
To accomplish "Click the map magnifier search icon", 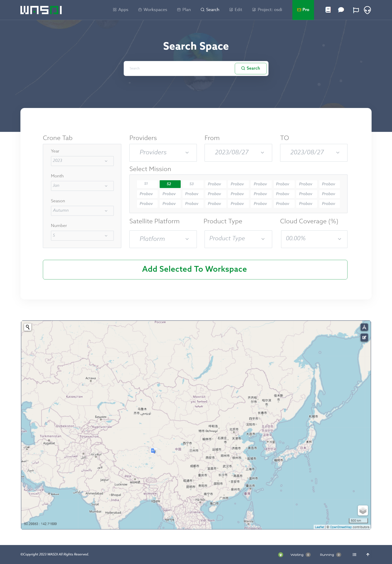I will (28, 327).
